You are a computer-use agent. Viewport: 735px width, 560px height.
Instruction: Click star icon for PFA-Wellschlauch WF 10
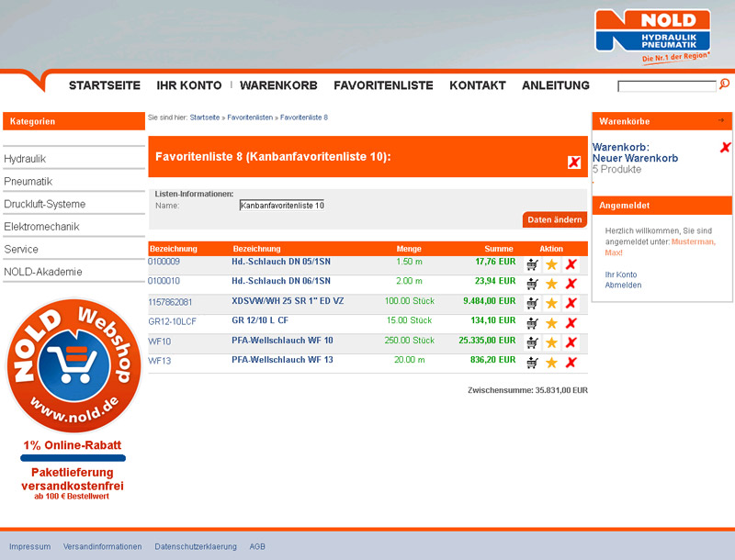click(552, 342)
